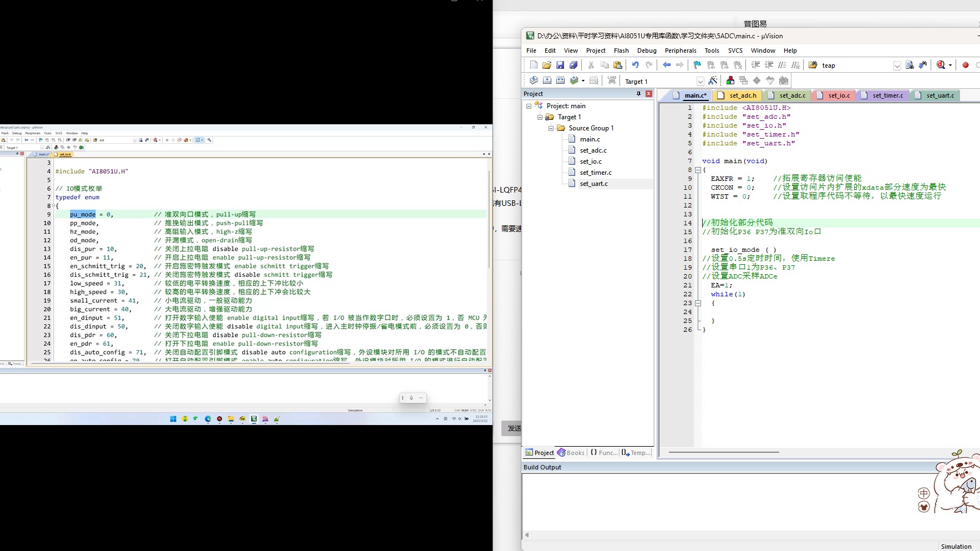Click the horizontal scrollbar of main.c editor
The image size is (980, 551).
click(724, 452)
